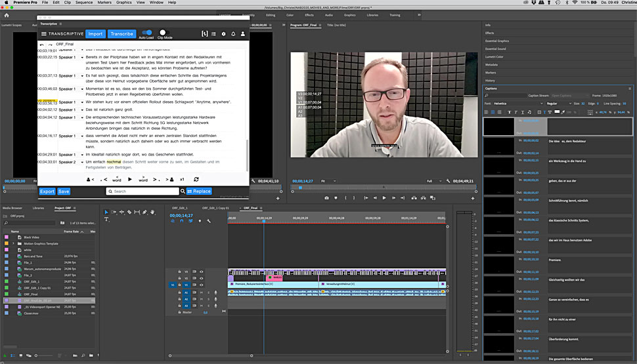This screenshot has width=637, height=364.
Task: Open timeline wrench display settings
Action: pyautogui.click(x=209, y=221)
